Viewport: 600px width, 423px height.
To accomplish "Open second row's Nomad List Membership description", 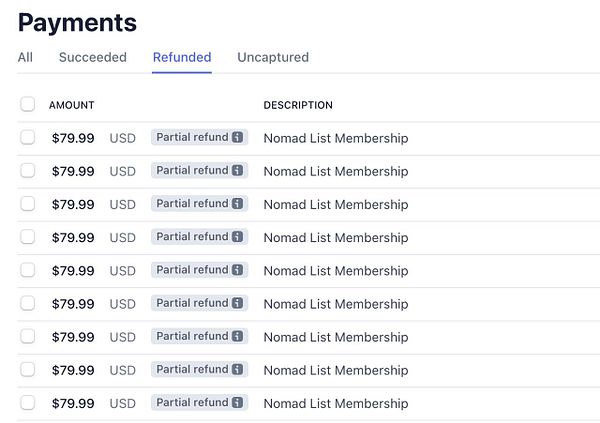I will [x=336, y=171].
